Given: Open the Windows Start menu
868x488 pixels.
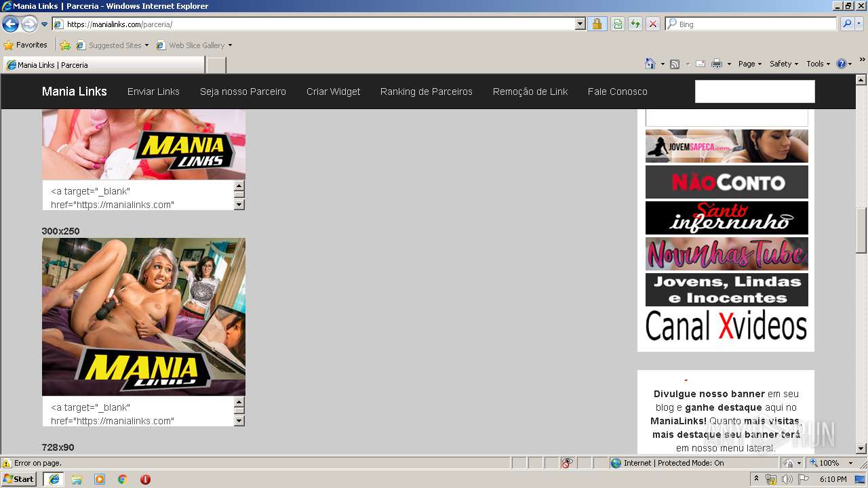Looking at the screenshot, I should point(19,479).
